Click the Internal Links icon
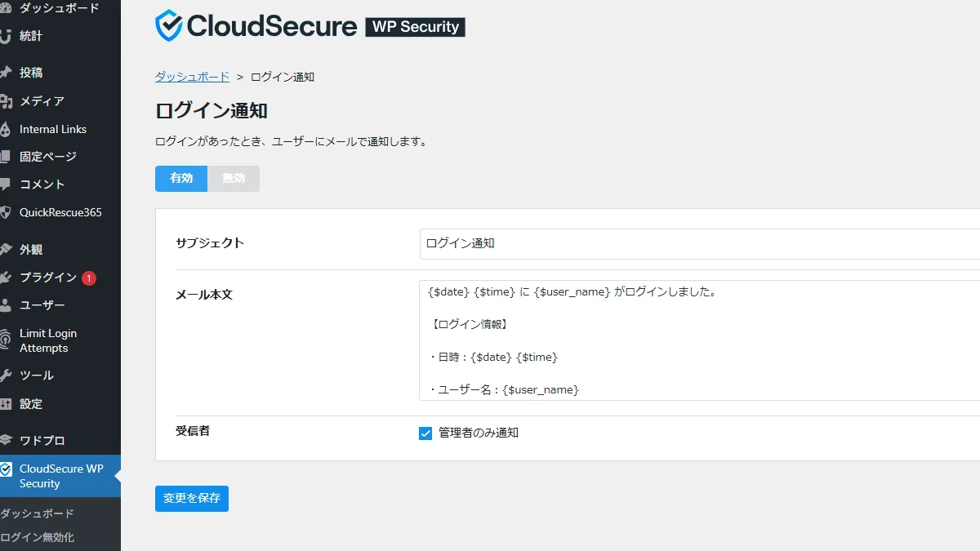 click(5, 129)
